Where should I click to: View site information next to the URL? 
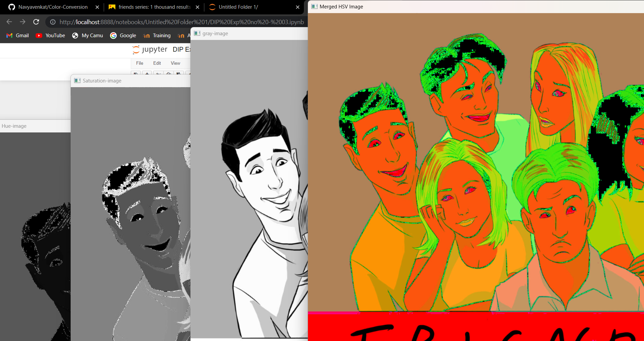pos(53,22)
